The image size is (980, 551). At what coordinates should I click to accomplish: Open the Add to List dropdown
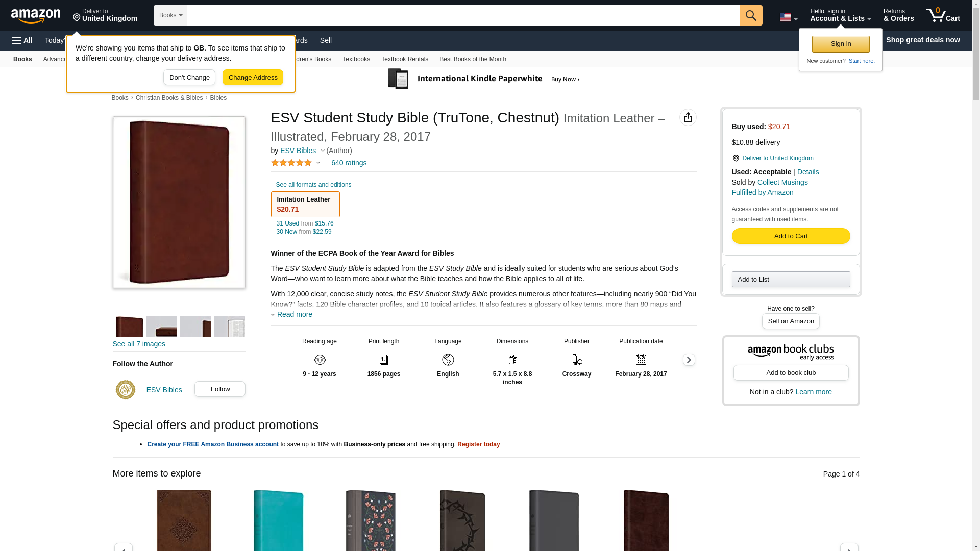click(x=791, y=279)
